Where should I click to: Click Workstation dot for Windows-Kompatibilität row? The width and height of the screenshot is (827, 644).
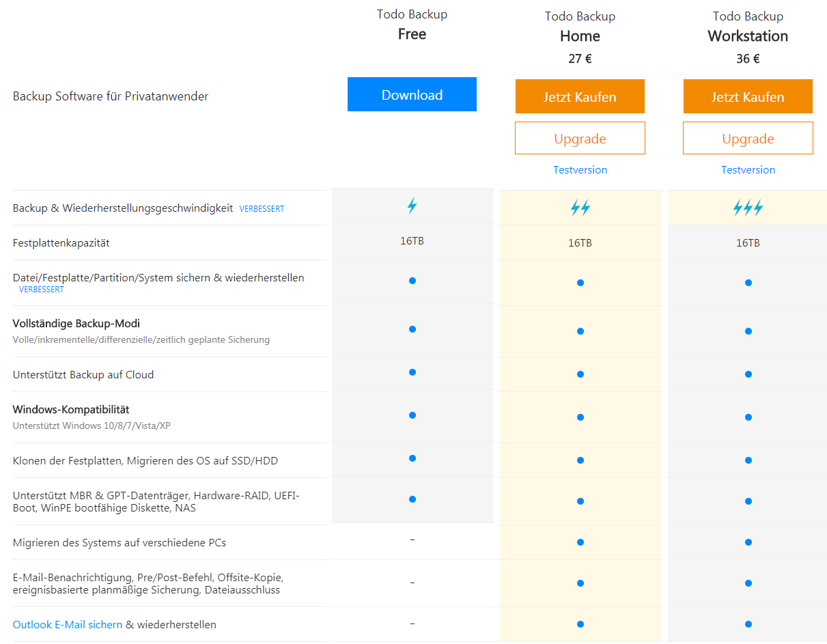[x=748, y=417]
